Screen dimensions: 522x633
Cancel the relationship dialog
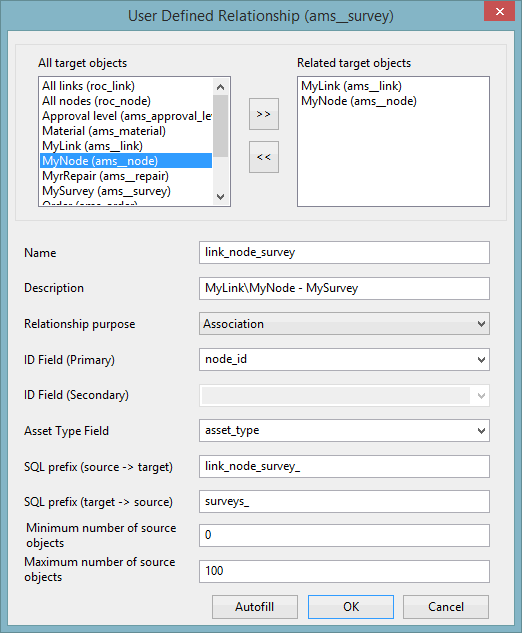pyautogui.click(x=446, y=607)
